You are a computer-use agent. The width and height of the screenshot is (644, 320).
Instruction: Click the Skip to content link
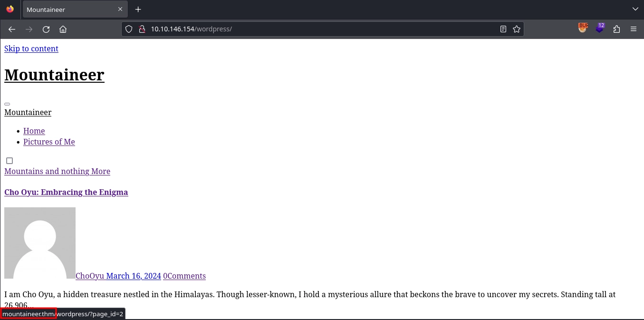click(x=31, y=48)
